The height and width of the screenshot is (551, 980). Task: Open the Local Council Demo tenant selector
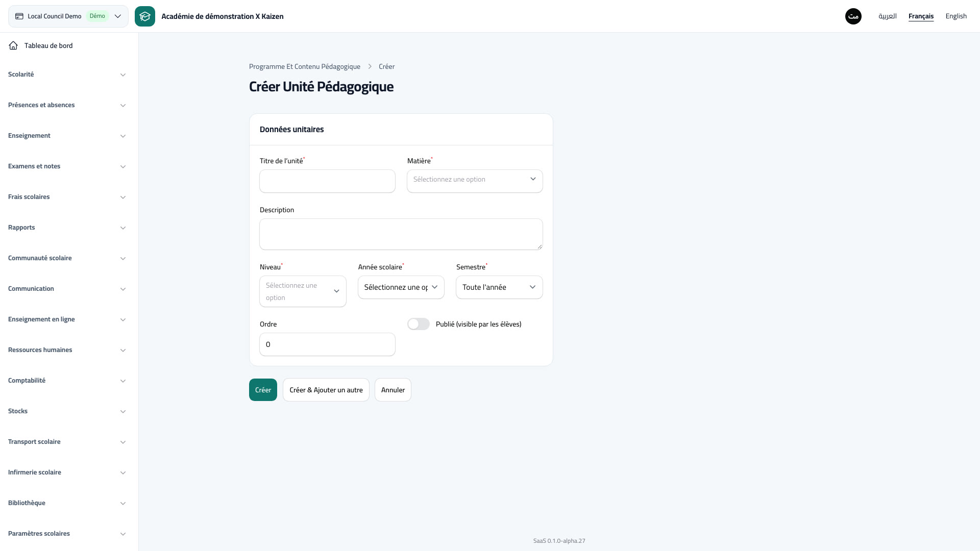click(68, 16)
